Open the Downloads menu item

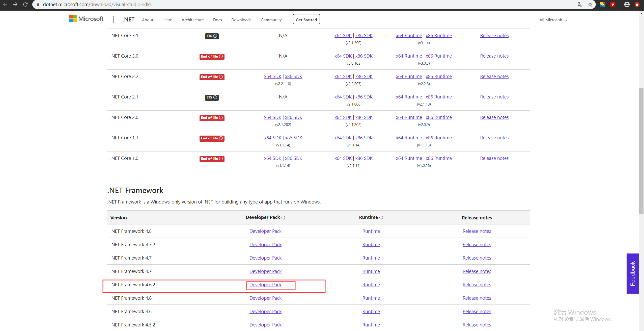241,20
